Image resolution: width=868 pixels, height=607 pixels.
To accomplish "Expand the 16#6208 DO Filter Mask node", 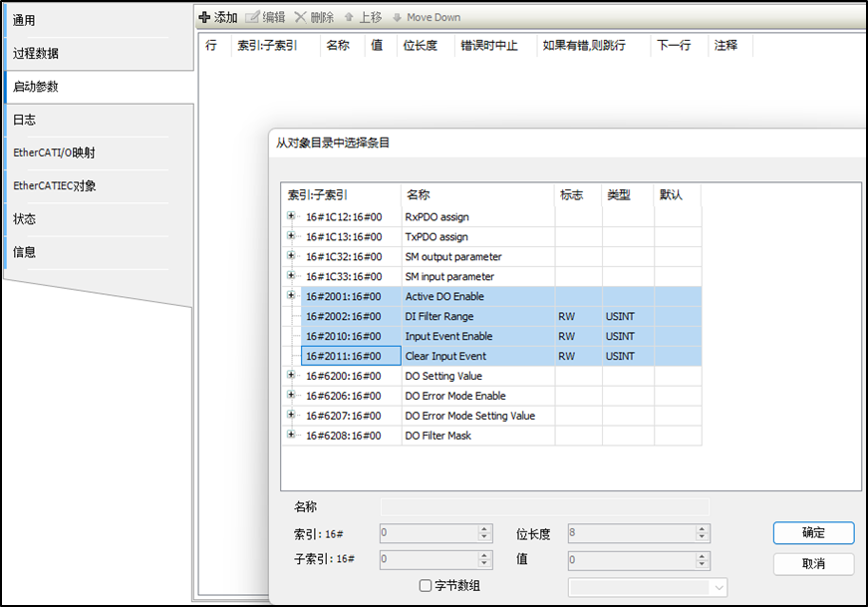I will coord(291,436).
